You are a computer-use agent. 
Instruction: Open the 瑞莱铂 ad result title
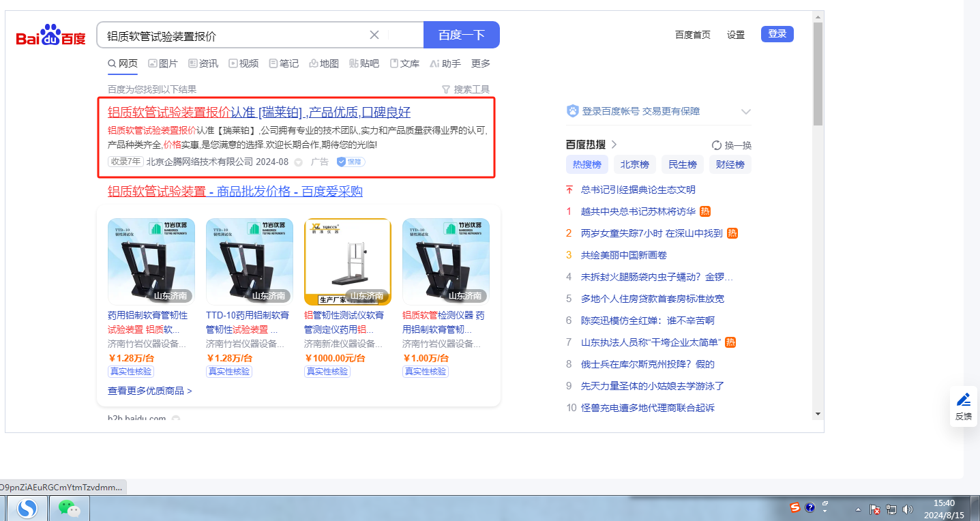pos(259,113)
